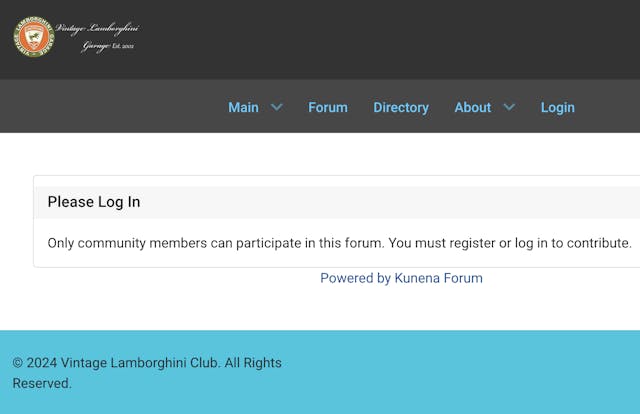Select the About menu item

coord(473,107)
